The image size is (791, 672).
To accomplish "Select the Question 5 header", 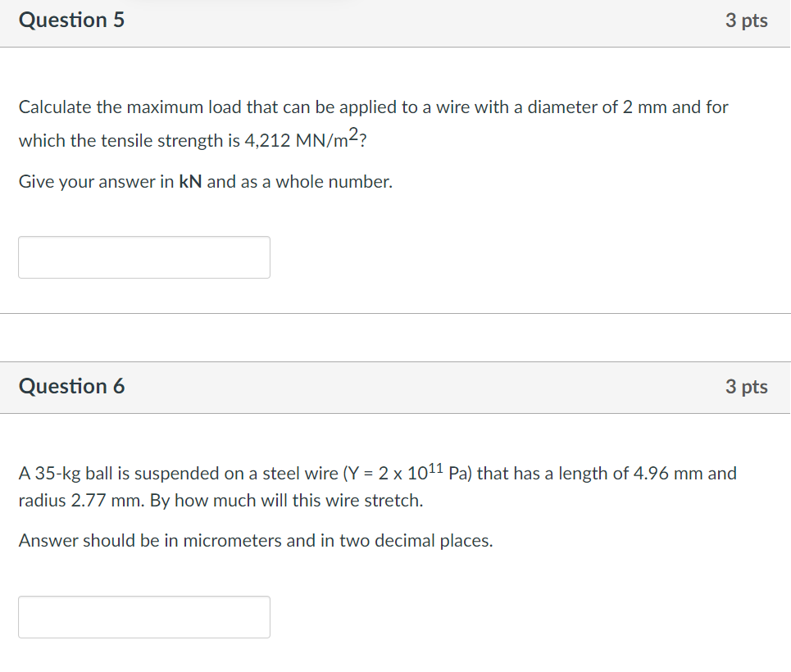I will (x=72, y=20).
